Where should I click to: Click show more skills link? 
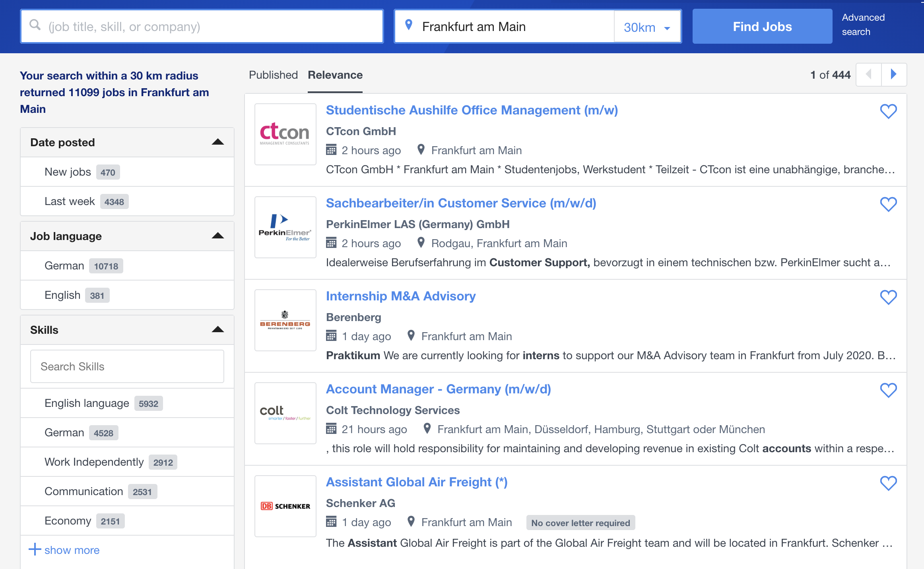[72, 550]
